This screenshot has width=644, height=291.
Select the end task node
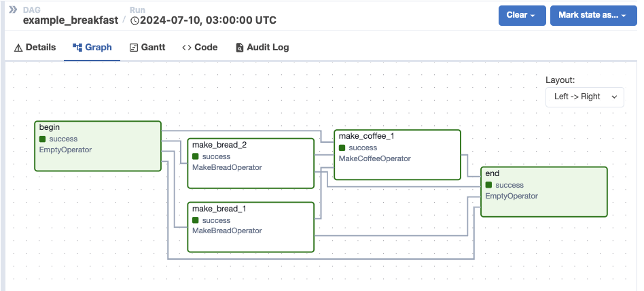pos(543,192)
